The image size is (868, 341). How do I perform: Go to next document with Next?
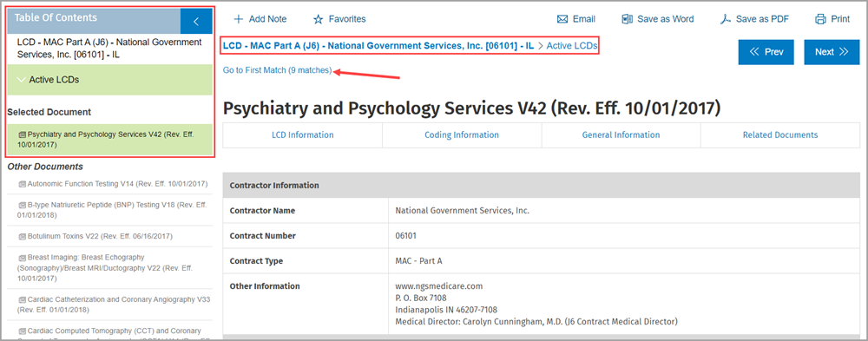pos(832,52)
